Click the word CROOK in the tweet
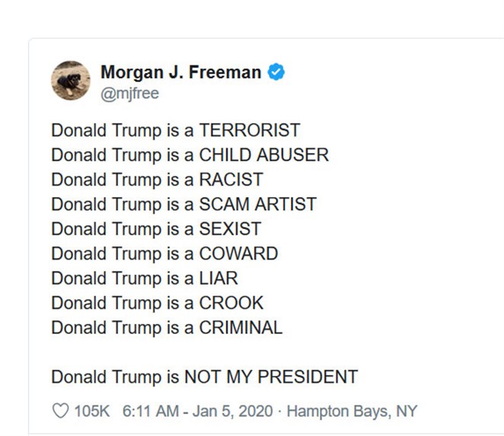Screen dimensions: 504x436 (x=231, y=303)
